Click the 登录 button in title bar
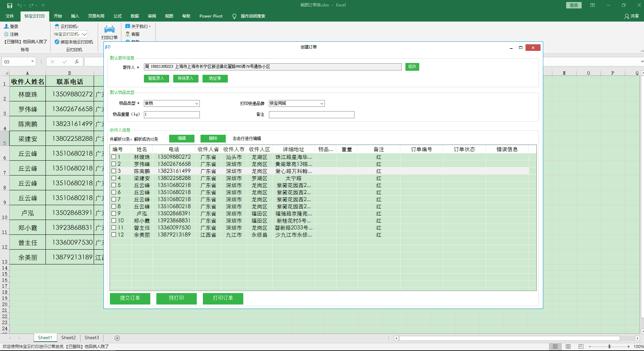Image resolution: width=644 pixels, height=351 pixels. [574, 5]
